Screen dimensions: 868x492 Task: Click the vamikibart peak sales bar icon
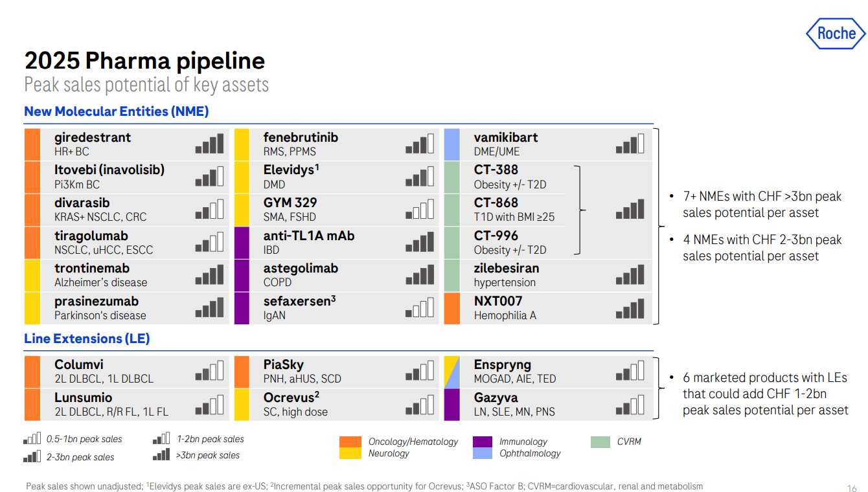630,144
